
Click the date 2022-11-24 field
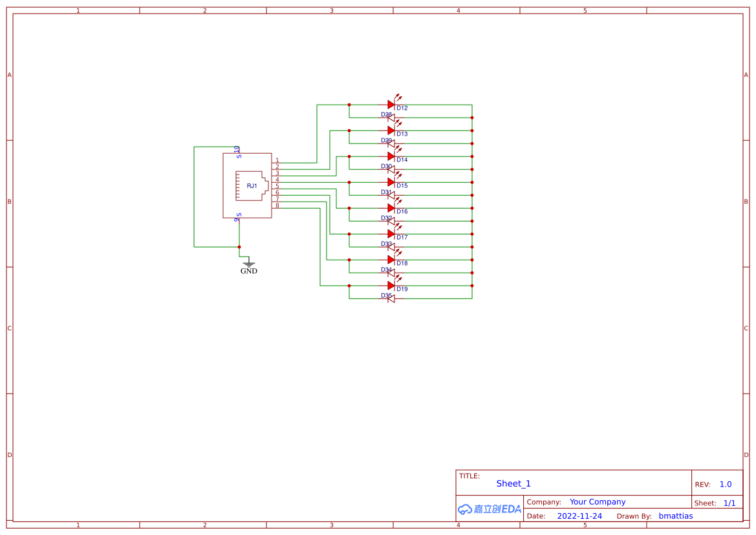tap(579, 516)
